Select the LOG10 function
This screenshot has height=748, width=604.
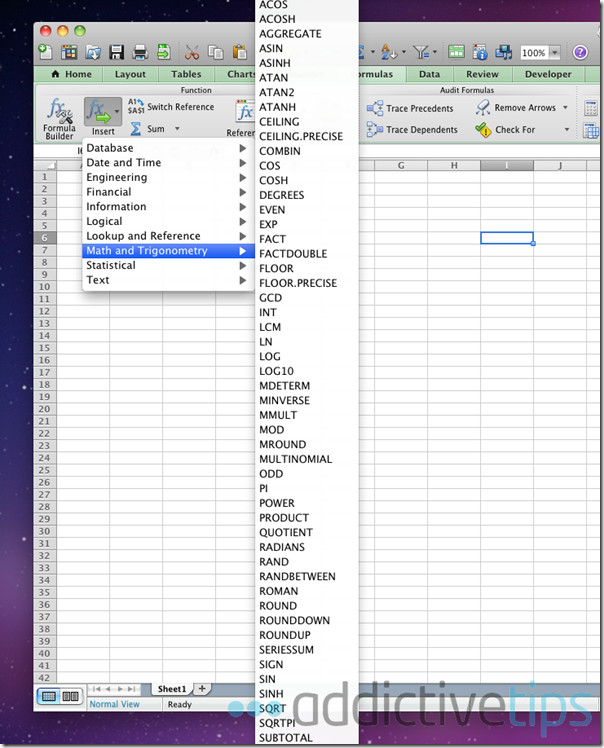point(307,371)
